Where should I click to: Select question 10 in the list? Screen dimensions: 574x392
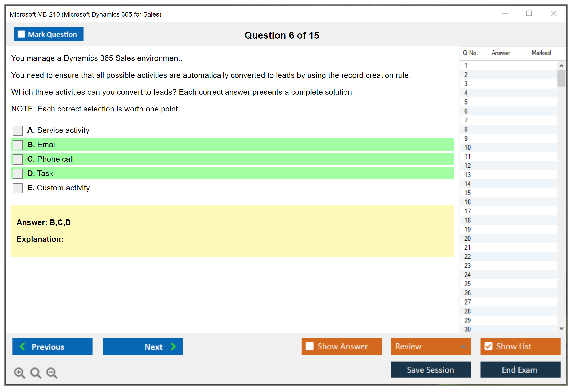point(467,147)
